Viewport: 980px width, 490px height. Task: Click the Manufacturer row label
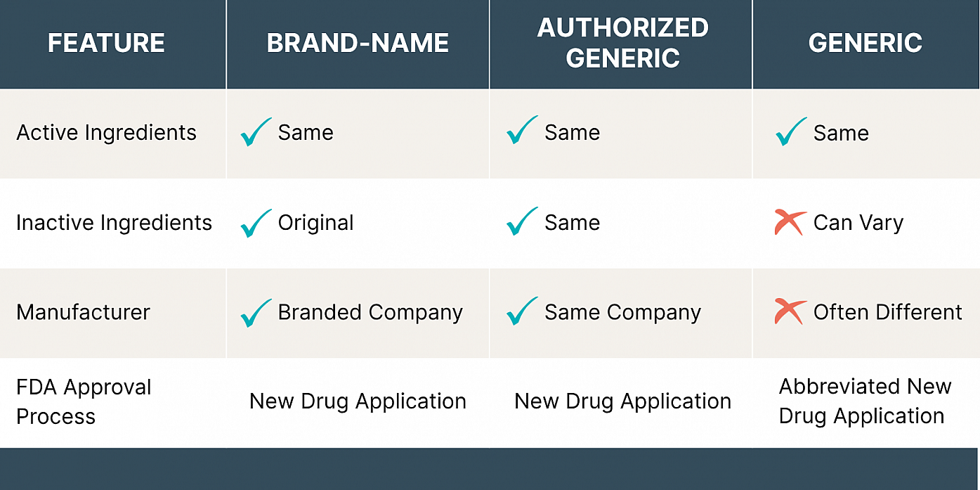click(83, 312)
